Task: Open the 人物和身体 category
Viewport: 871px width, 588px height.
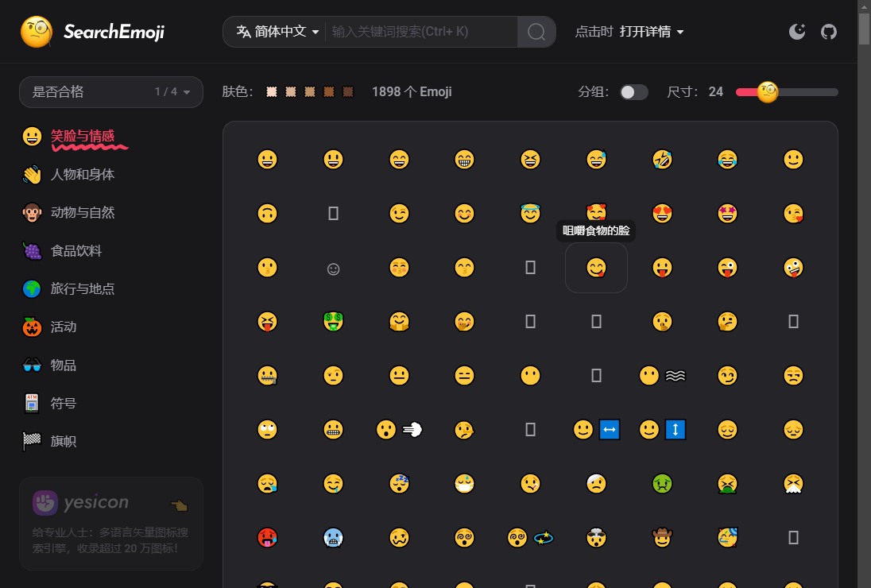Action: pos(68,174)
